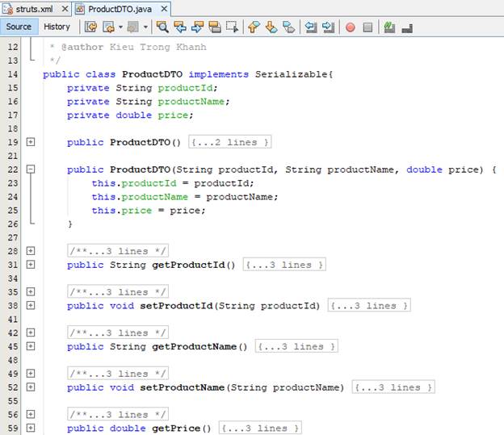Image resolution: width=504 pixels, height=435 pixels.
Task: Click the {...3 lines} placeholder after getProductName()
Action: point(296,346)
